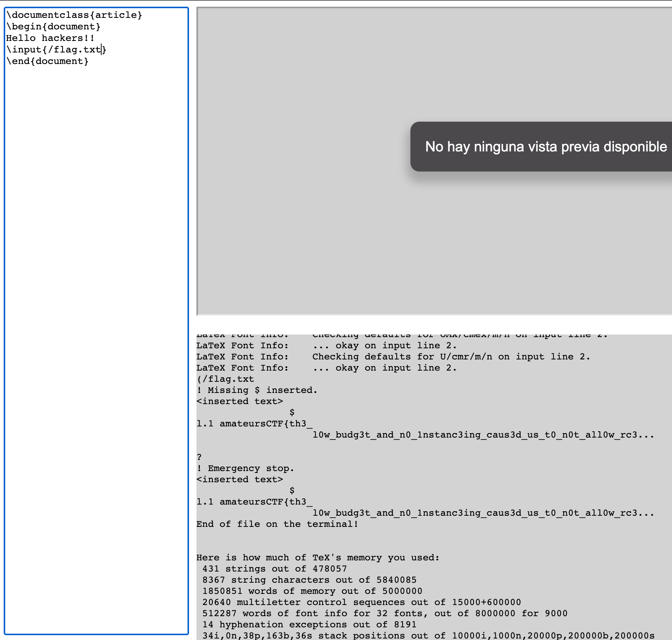This screenshot has height=640, width=672.
Task: Click the 'Checking defaults for U/cmr/m/n' log line
Action: point(393,356)
